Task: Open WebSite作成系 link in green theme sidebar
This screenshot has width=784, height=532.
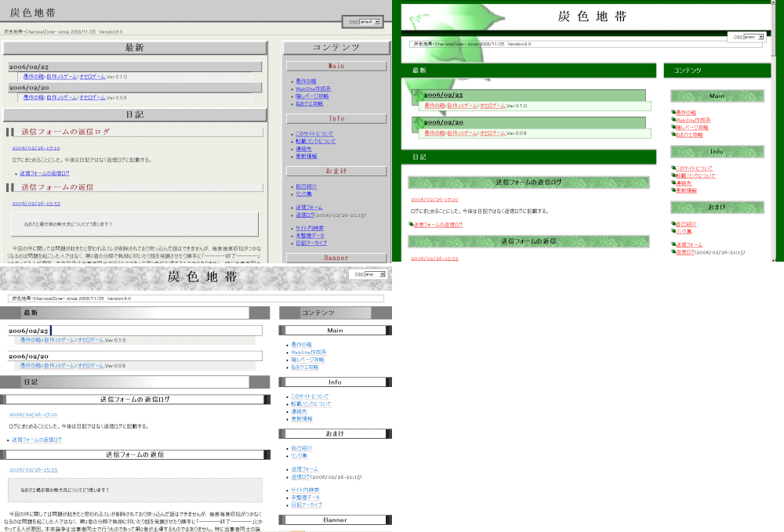Action: point(693,120)
